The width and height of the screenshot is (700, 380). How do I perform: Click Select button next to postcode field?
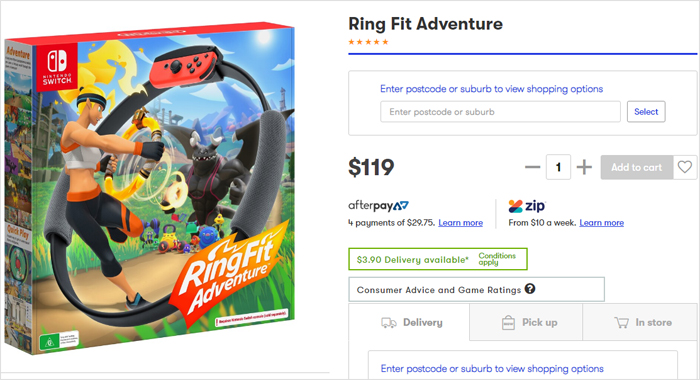(x=646, y=112)
